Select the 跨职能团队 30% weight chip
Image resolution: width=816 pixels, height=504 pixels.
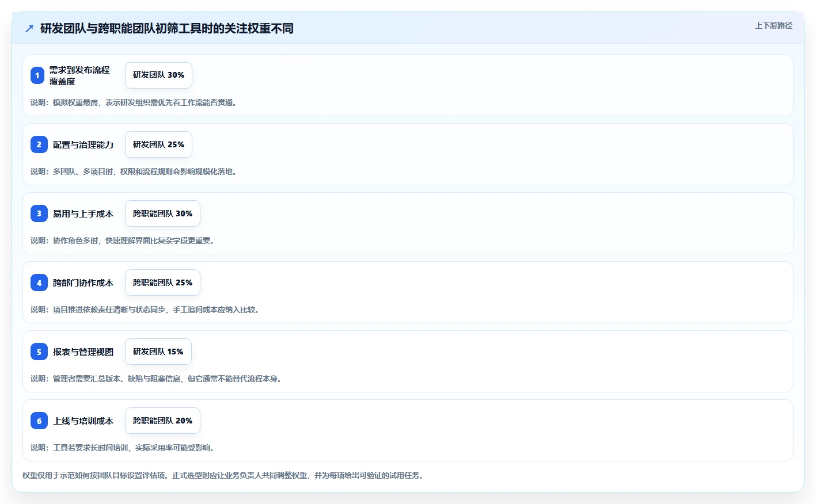(162, 213)
